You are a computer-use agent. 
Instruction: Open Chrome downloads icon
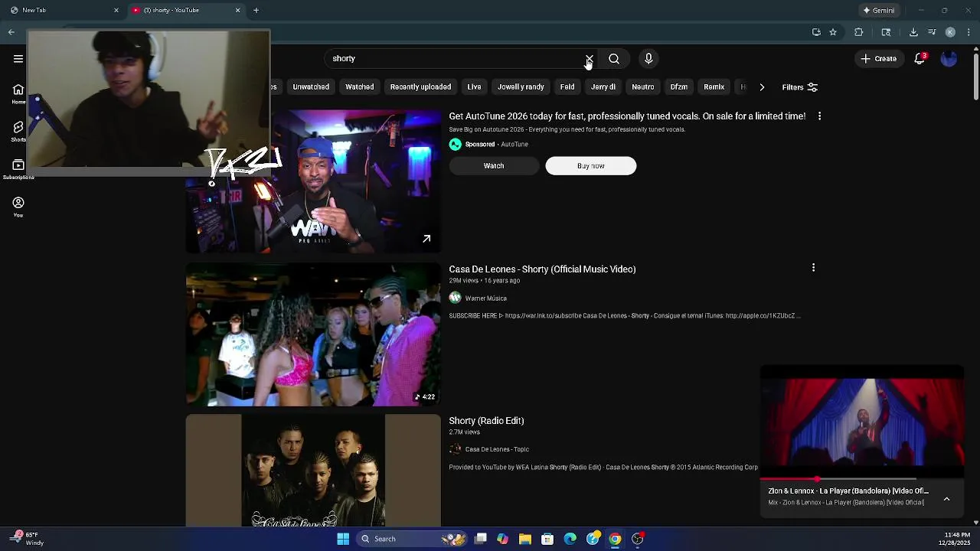point(913,32)
